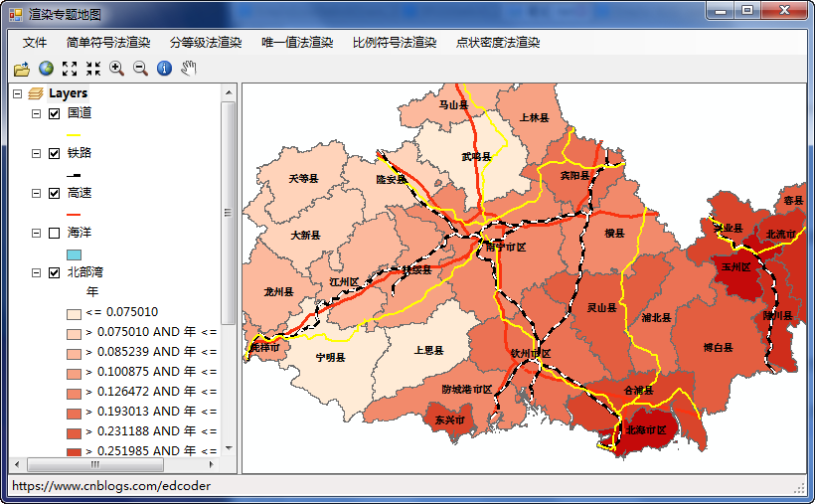Select the fixed zoom in arrows icon
Screen dimensions: 815x504
[x=70, y=69]
